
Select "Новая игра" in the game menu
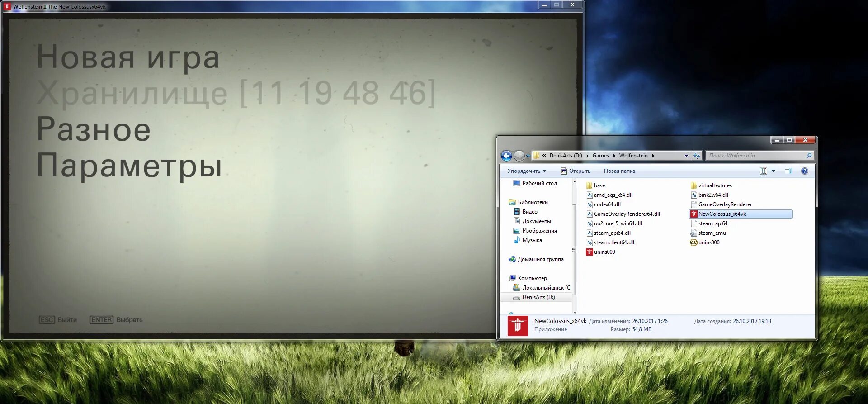click(128, 57)
